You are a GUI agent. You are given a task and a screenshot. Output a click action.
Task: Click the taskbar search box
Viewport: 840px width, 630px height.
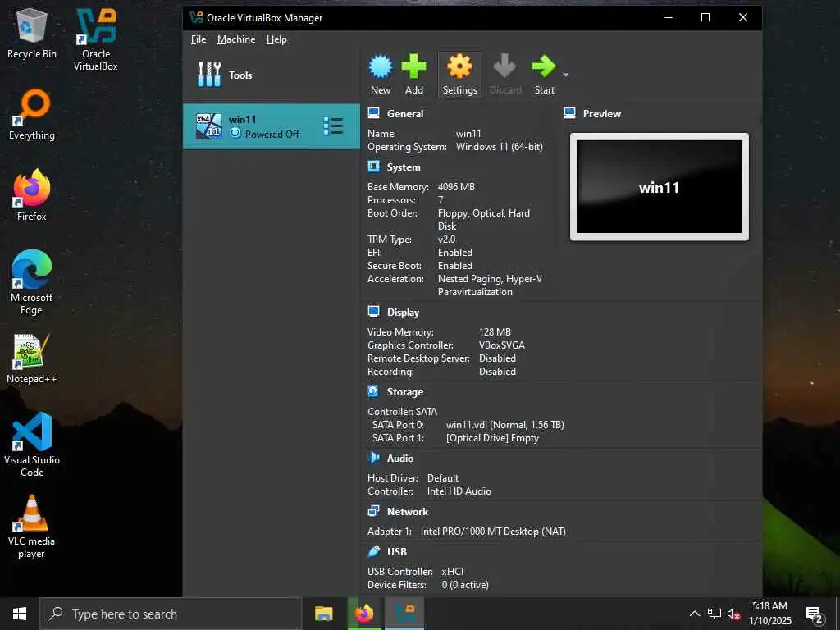[171, 614]
